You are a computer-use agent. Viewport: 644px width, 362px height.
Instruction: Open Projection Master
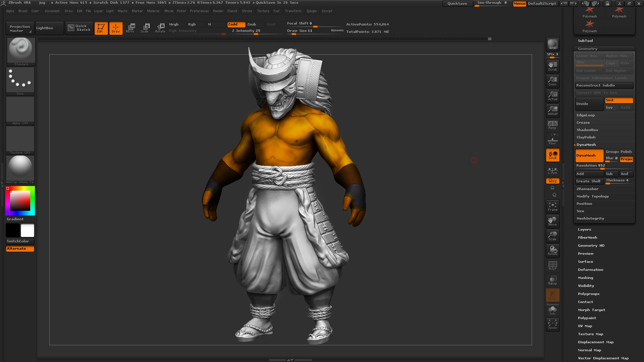(x=20, y=28)
